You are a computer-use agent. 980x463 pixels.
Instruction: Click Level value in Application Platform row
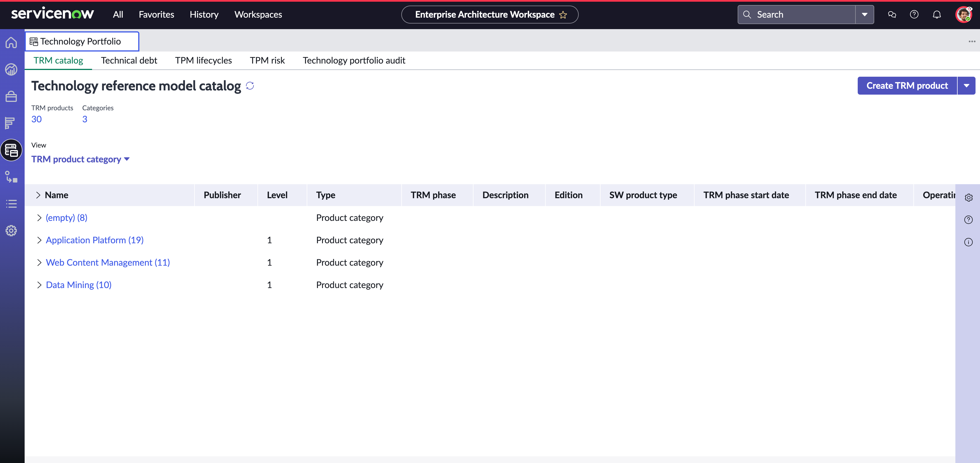(269, 240)
